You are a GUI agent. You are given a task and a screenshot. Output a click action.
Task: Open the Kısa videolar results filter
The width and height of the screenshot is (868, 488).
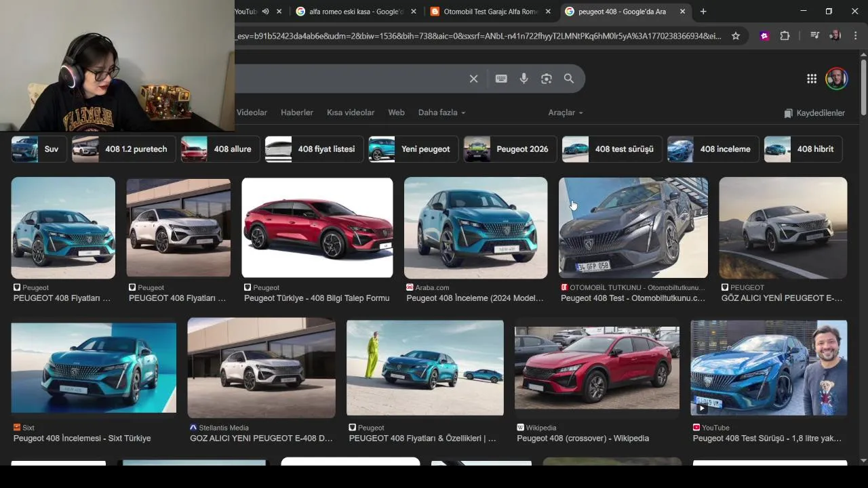pyautogui.click(x=351, y=113)
